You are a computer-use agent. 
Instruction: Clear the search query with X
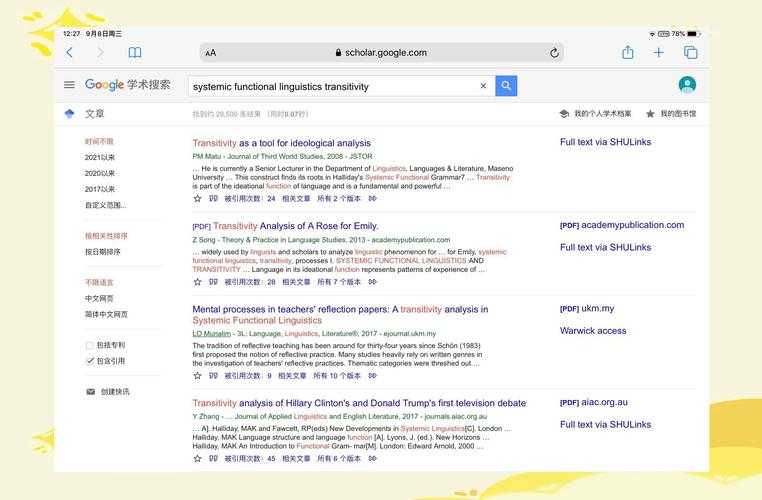483,86
